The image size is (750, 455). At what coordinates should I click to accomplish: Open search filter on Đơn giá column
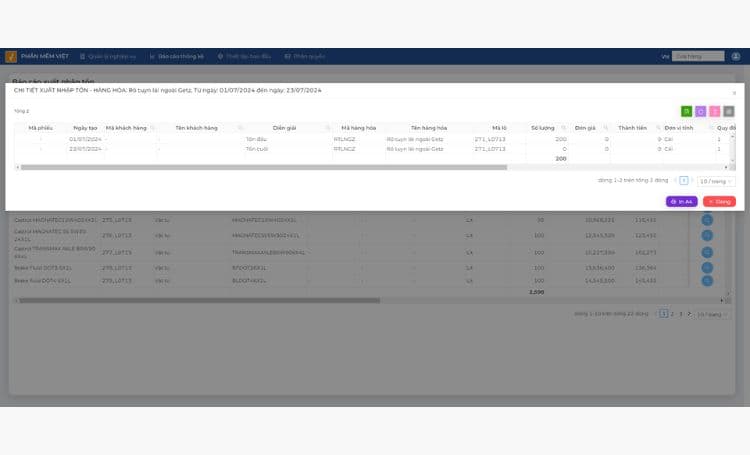coord(606,128)
